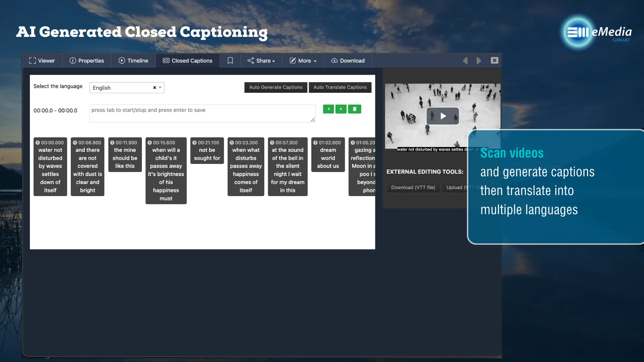Click Download (VTT file) button
The image size is (644, 362).
tap(413, 187)
